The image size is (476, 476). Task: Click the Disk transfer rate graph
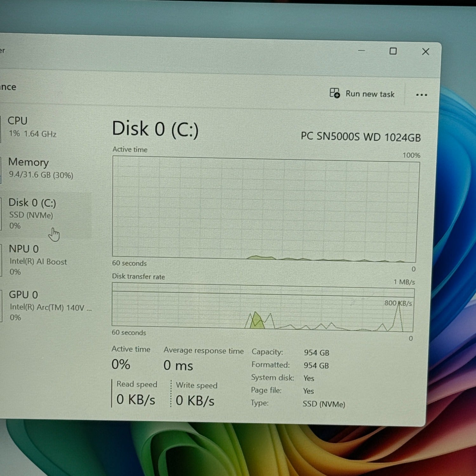point(263,307)
